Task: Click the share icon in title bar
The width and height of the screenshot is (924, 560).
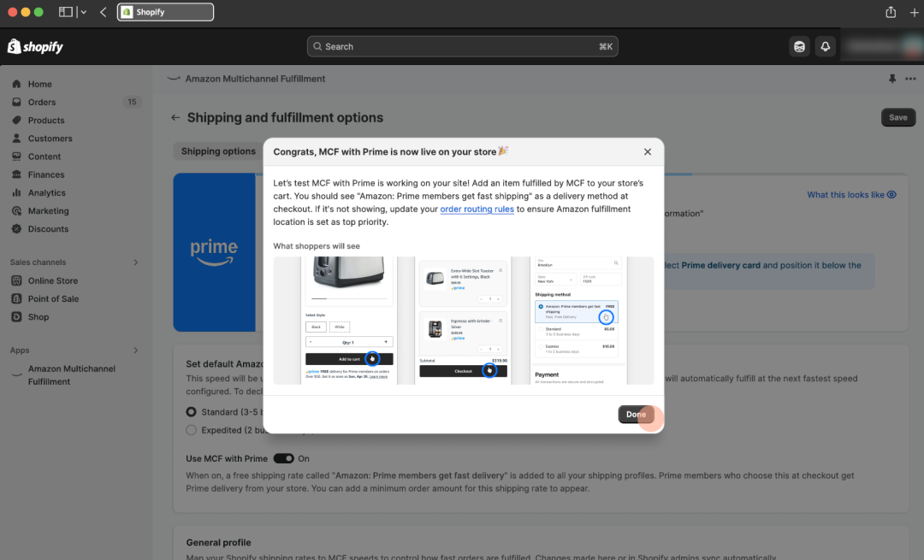Action: click(891, 12)
